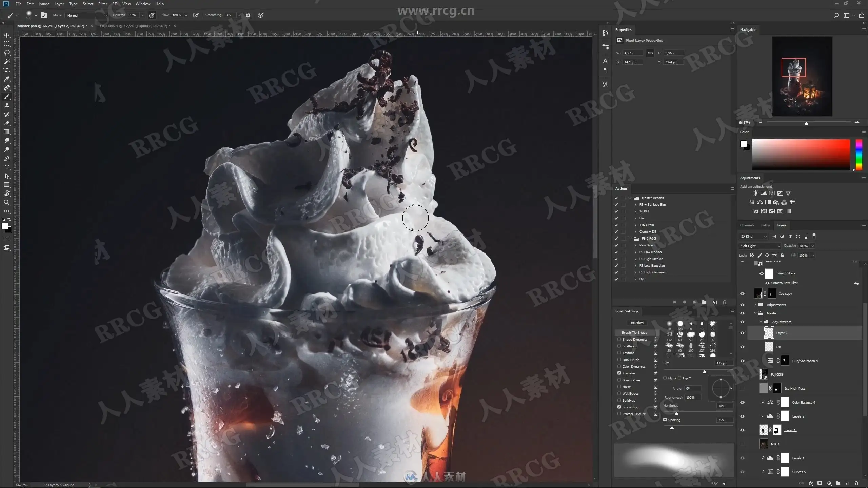Enable Flip X checkbox
The width and height of the screenshot is (868, 488).
tap(665, 378)
